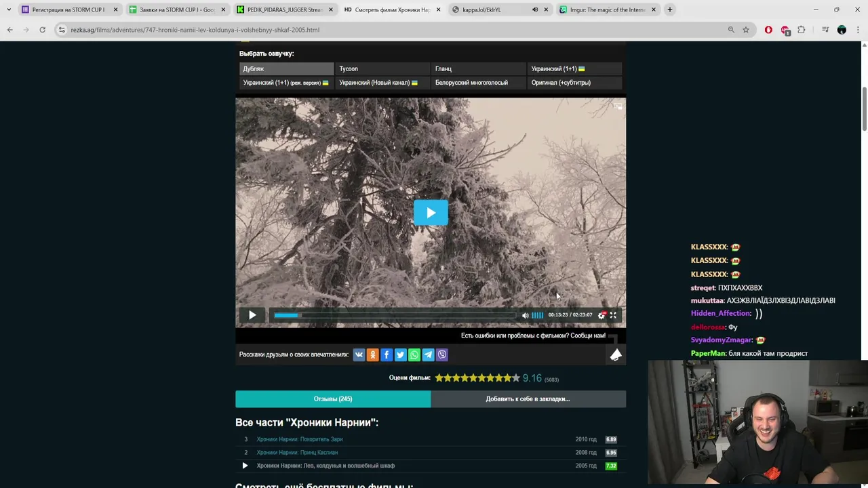Play video from control bar play icon
868x488 pixels.
coord(252,315)
